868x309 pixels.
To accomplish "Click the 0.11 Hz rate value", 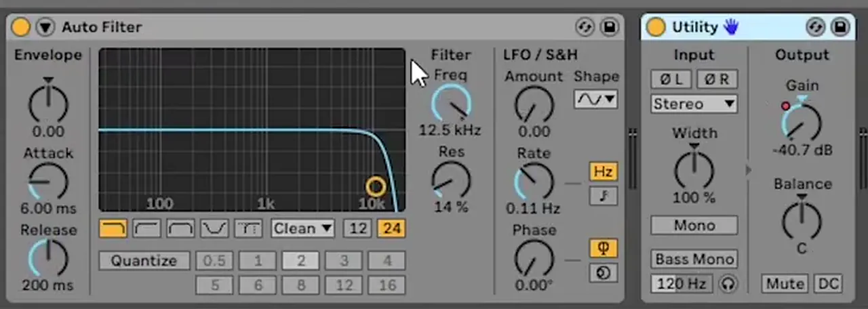I will pos(534,208).
